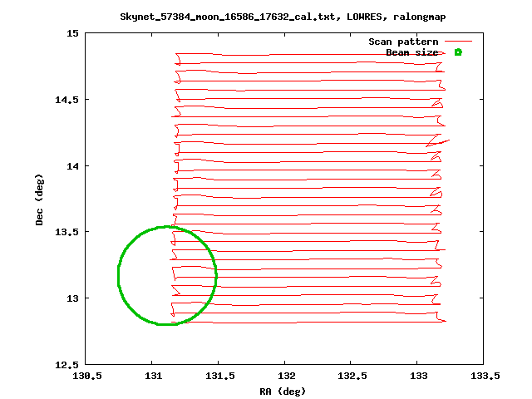Screen dimensions: 532x399
Task: Click the y-axis tick label 12.5
Action: click(x=66, y=365)
